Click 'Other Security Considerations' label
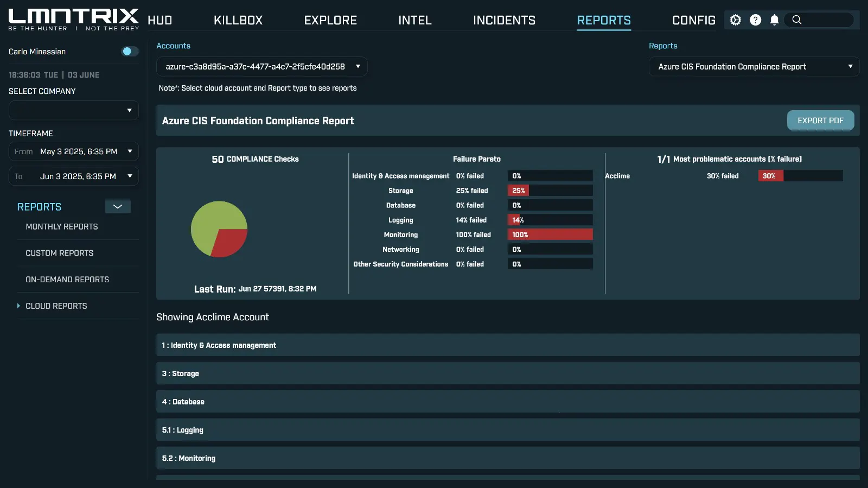The image size is (868, 488). tap(401, 264)
